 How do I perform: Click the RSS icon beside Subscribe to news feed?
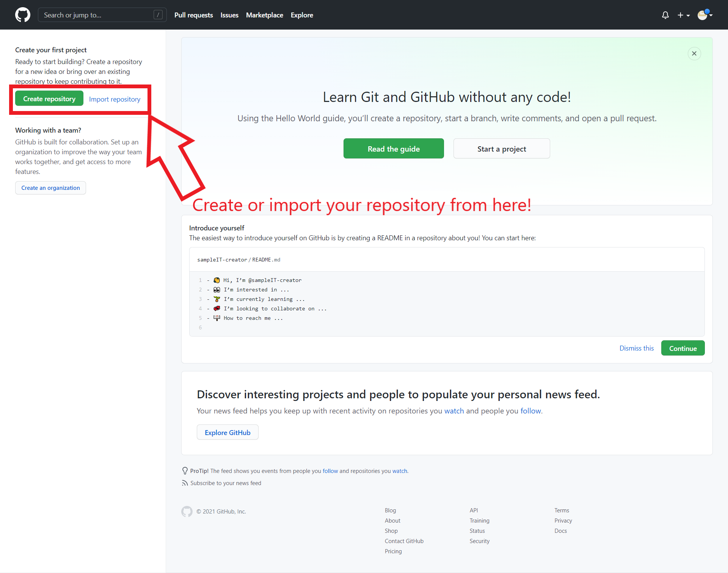click(x=185, y=483)
